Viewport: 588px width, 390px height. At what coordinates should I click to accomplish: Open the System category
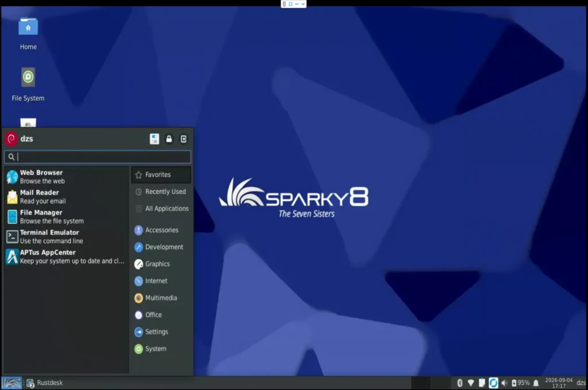[161, 349]
